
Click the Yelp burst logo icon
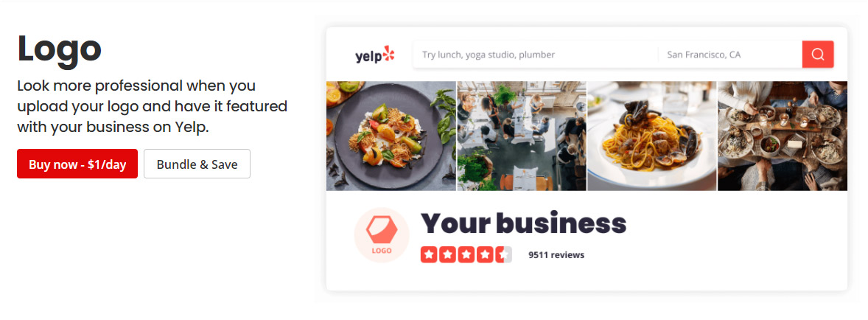[x=388, y=53]
